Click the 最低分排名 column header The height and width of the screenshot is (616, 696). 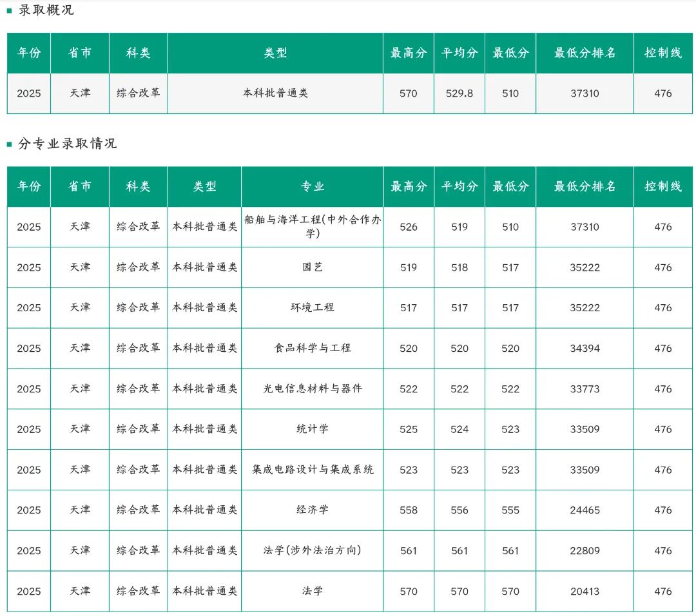coord(585,186)
